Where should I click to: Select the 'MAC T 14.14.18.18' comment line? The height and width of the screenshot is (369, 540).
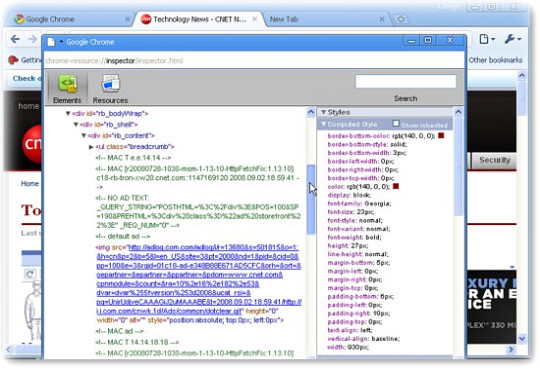pyautogui.click(x=137, y=342)
